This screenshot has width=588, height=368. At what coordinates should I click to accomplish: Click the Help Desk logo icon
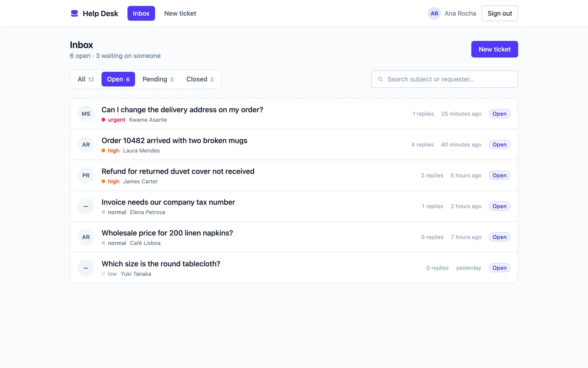tap(74, 13)
